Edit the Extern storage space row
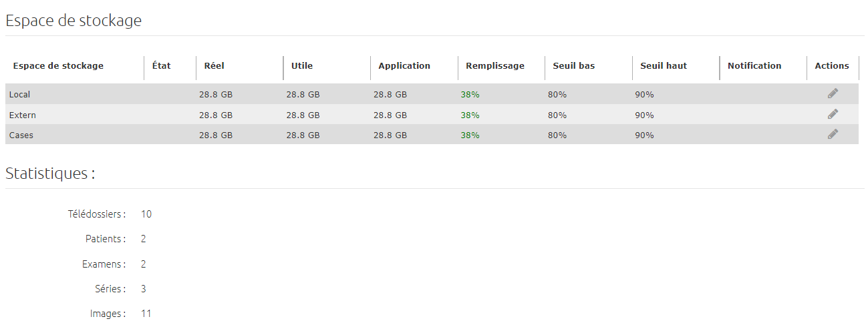868x331 pixels. click(x=833, y=114)
